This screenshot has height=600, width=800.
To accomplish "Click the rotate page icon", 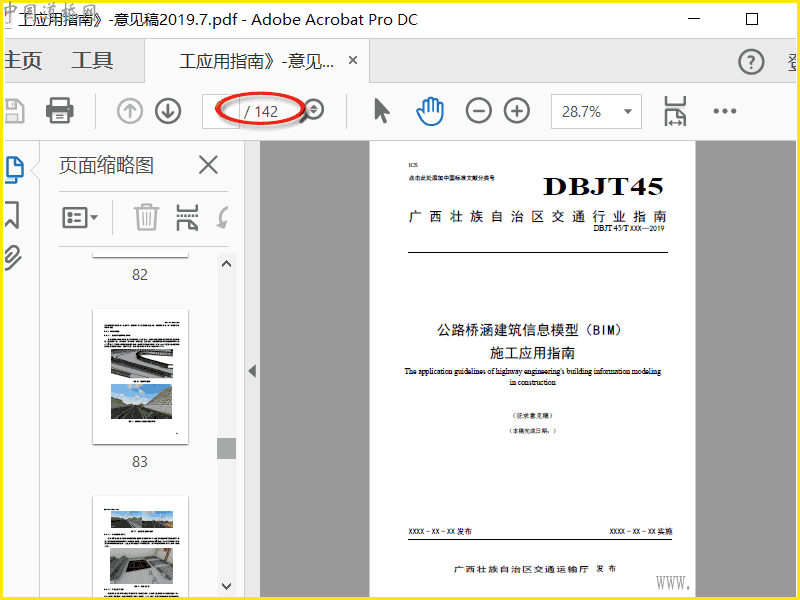I will pos(222,217).
